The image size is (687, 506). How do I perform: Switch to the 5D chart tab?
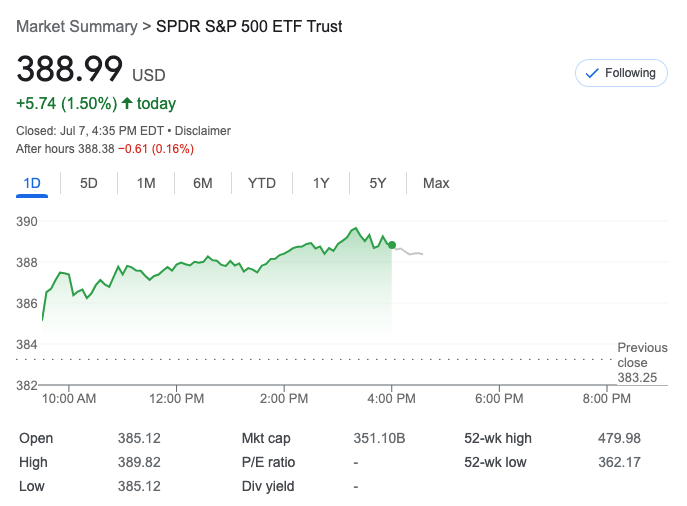89,183
